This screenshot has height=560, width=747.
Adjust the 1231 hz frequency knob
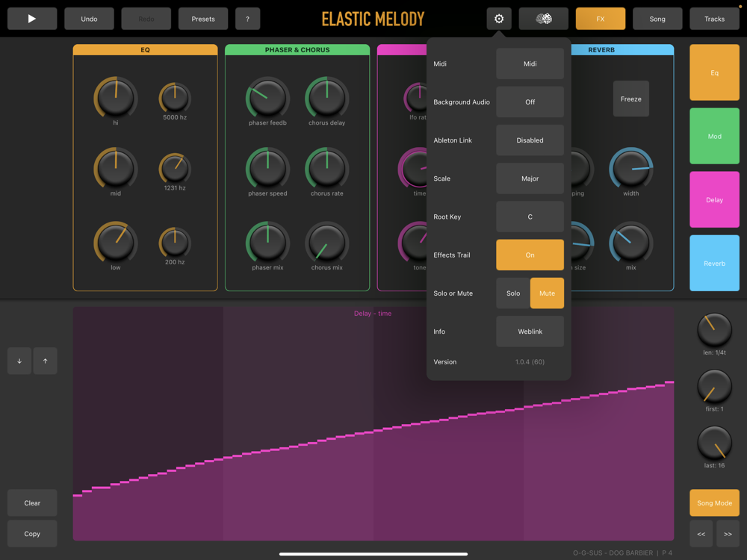point(175,168)
